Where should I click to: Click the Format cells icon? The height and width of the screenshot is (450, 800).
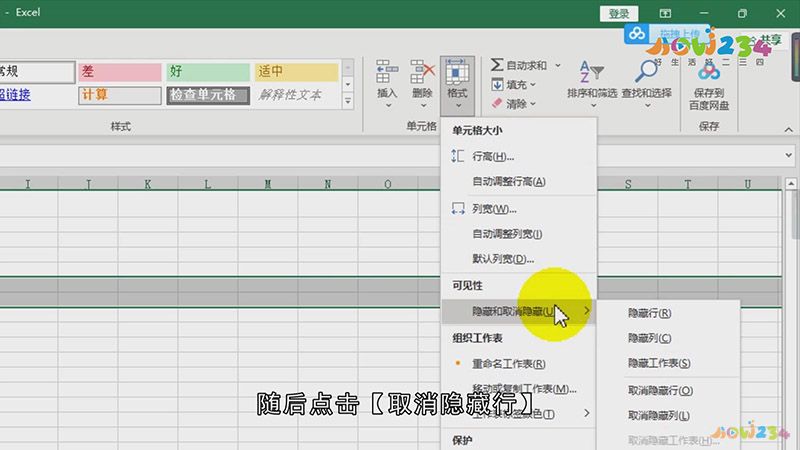click(x=457, y=71)
